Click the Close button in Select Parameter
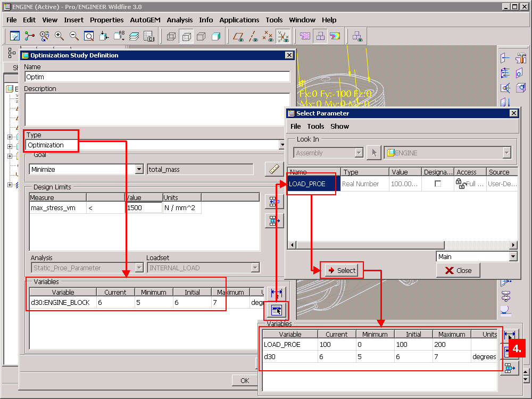Screen dimensions: 532x399 [x=458, y=270]
